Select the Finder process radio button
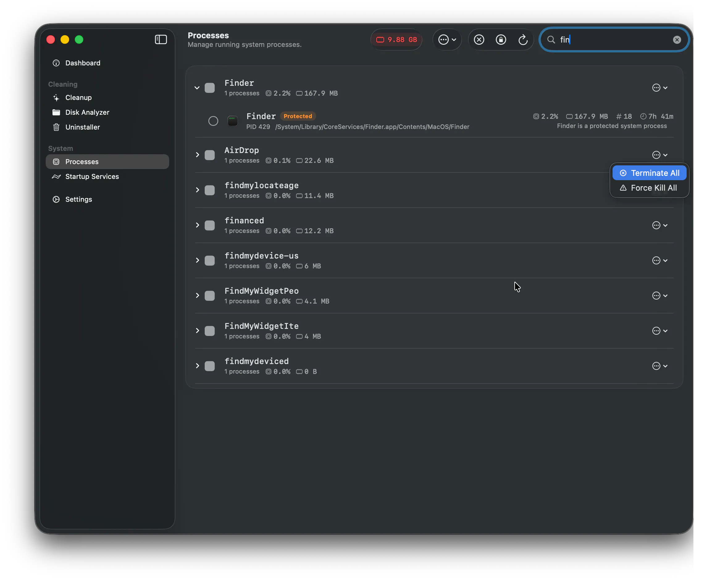 tap(213, 121)
